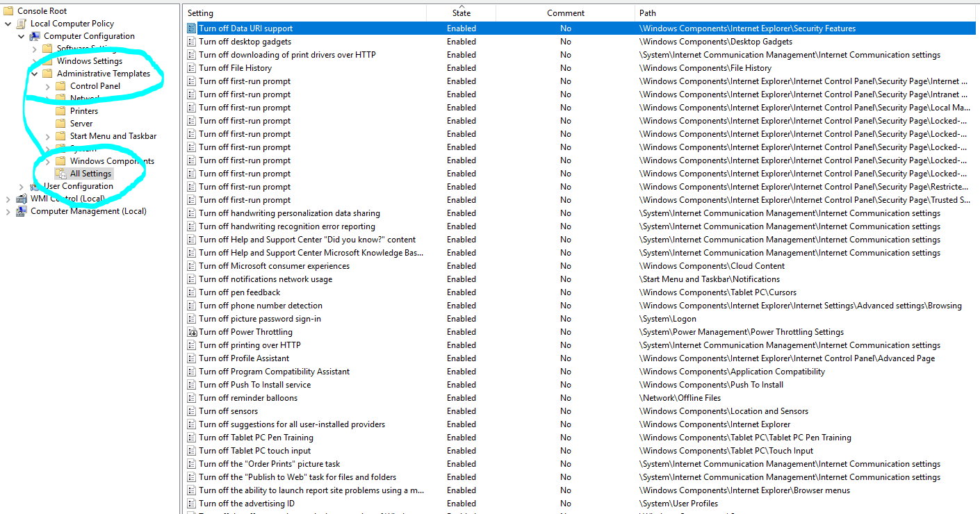Click policy icon for Turn off Power Throttling
This screenshot has height=514, width=980.
(193, 332)
